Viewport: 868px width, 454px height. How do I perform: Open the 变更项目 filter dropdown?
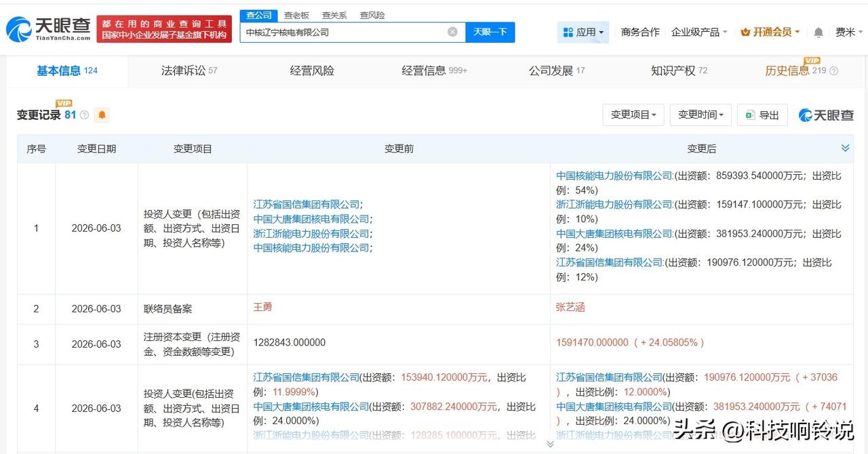click(x=633, y=115)
